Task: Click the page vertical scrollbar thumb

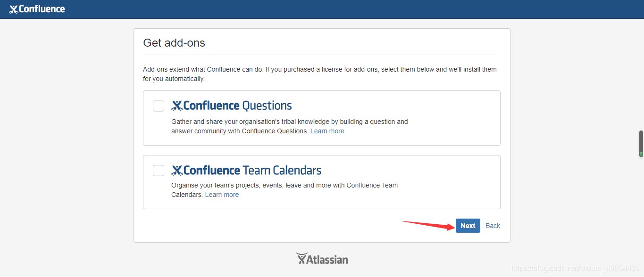Action: click(641, 144)
